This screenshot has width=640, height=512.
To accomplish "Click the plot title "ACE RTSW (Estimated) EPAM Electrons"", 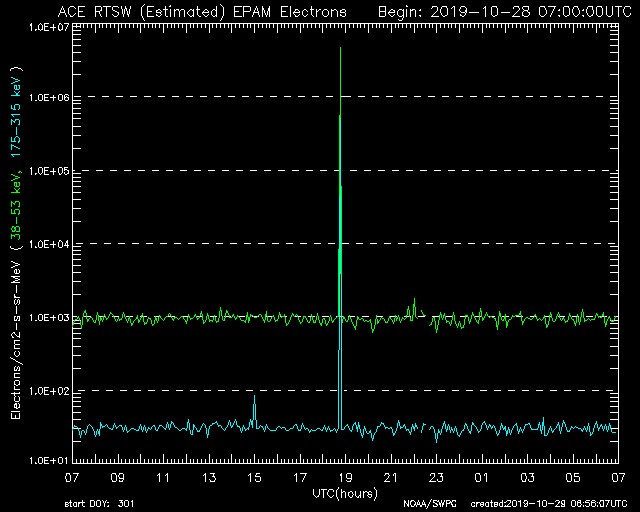I will pos(202,11).
